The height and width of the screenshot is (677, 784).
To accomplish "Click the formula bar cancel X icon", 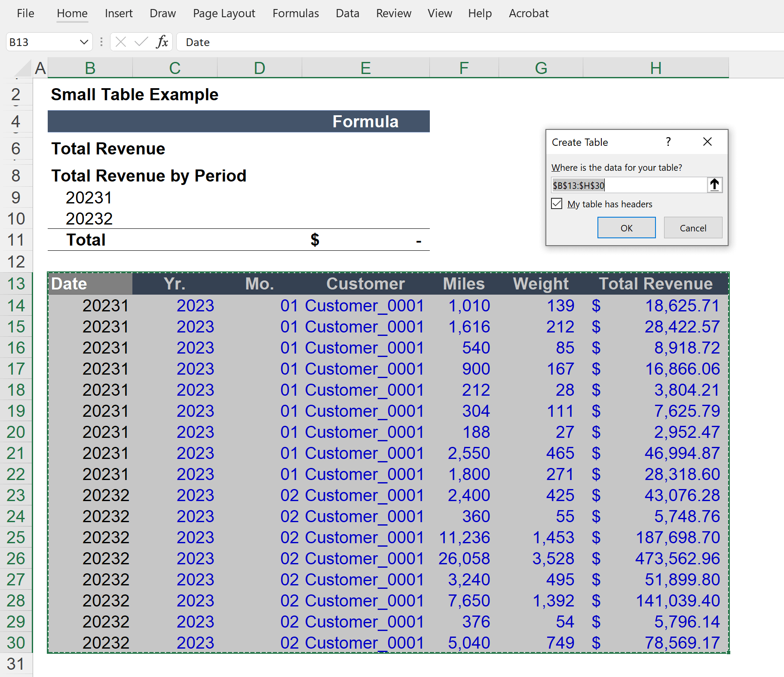I will coord(121,42).
